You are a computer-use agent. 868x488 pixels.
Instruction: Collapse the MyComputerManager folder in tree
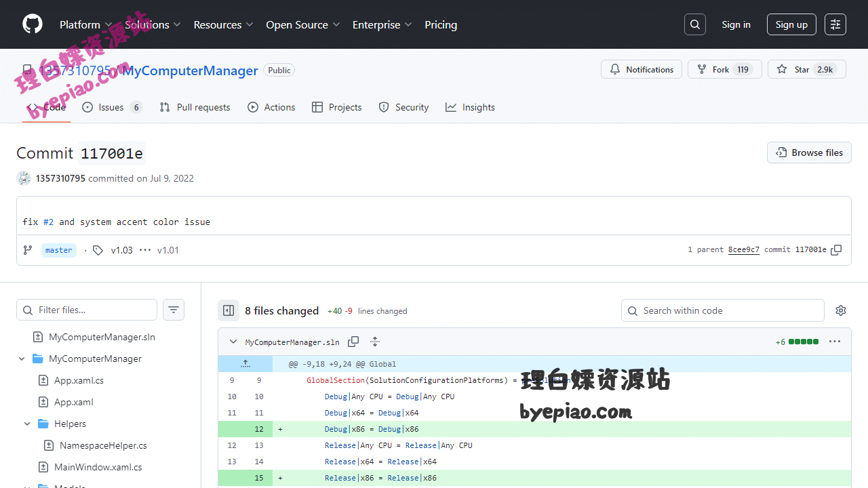pos(22,359)
